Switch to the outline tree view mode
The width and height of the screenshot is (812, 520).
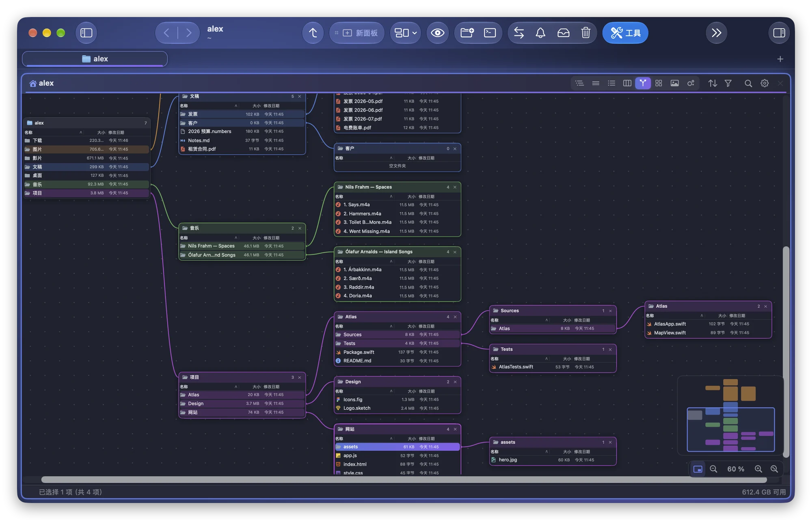[x=579, y=83]
